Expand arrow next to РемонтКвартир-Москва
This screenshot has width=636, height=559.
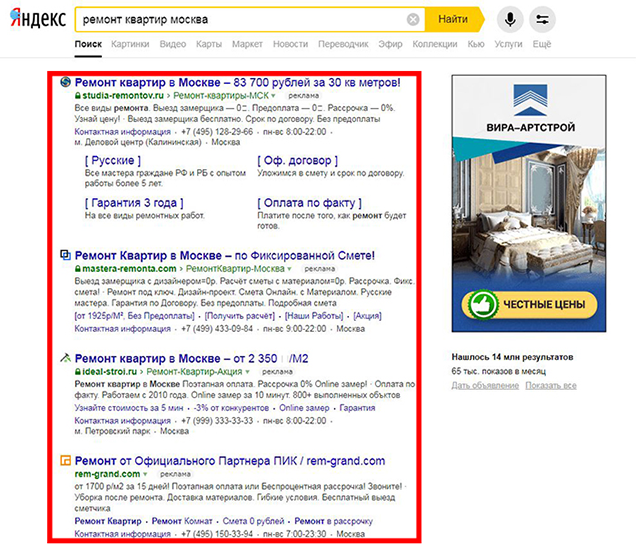point(289,269)
